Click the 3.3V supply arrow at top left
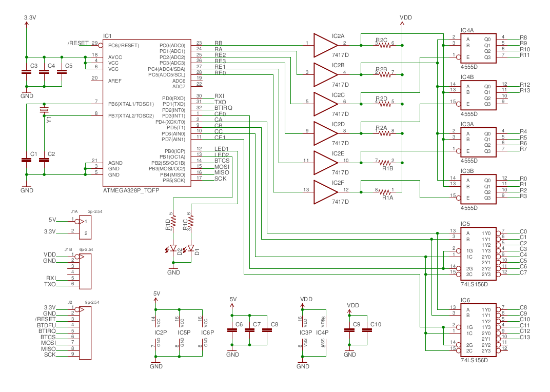The width and height of the screenshot is (550, 392). click(x=26, y=24)
